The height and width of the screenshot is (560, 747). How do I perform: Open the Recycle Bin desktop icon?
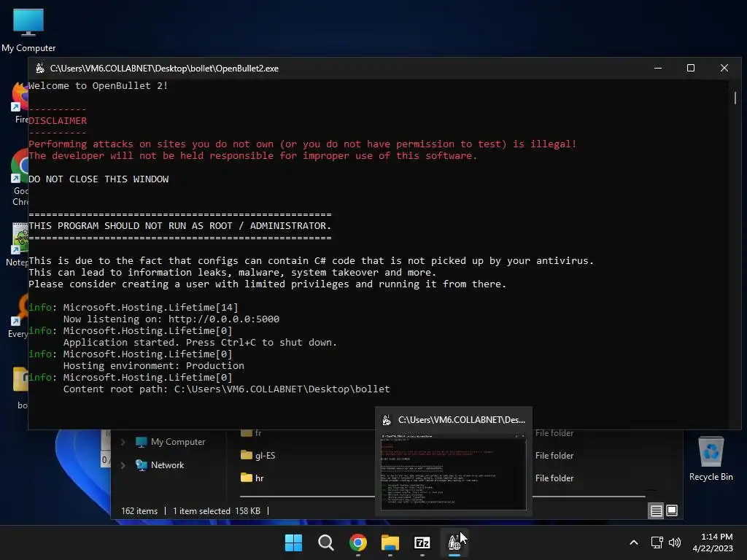point(711,459)
